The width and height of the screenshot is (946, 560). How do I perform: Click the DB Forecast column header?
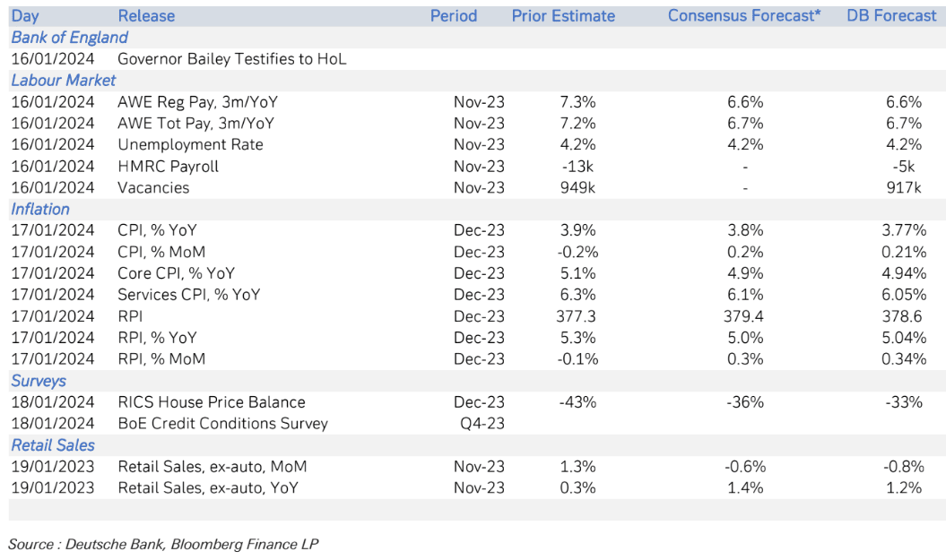(x=891, y=16)
